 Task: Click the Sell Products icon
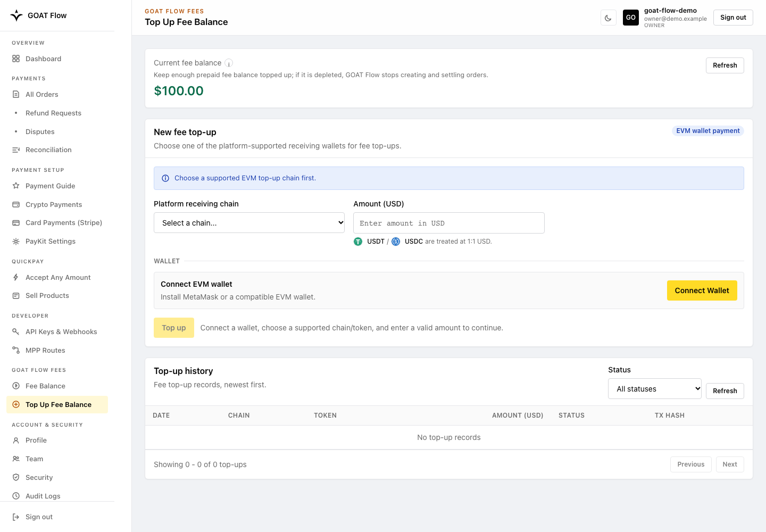click(x=16, y=296)
